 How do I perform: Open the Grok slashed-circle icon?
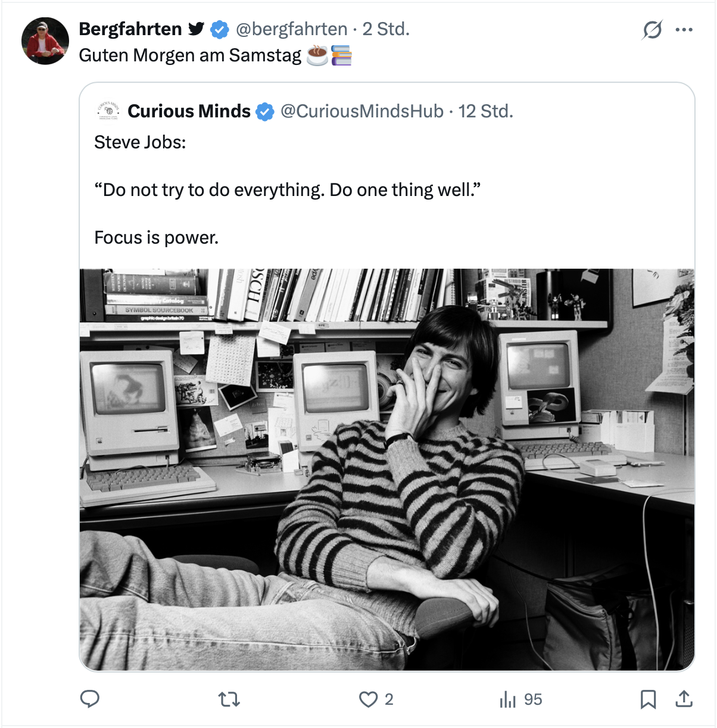click(652, 29)
